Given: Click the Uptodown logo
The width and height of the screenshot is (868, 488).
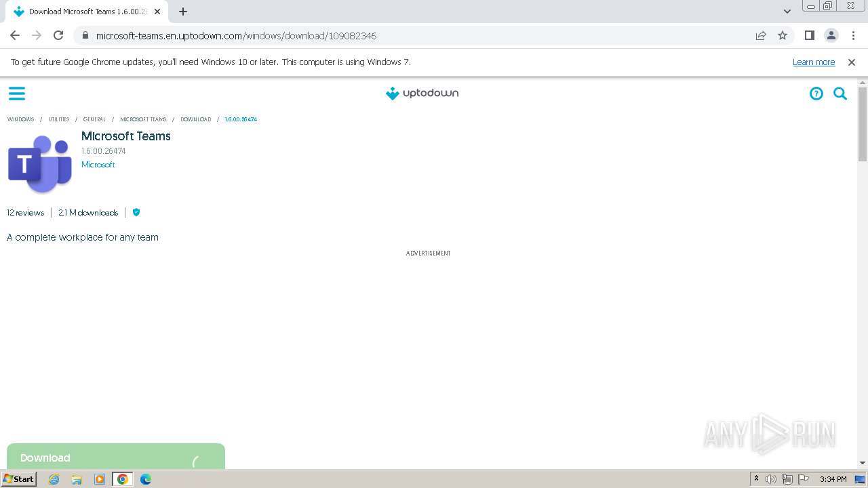Looking at the screenshot, I should click(x=422, y=94).
